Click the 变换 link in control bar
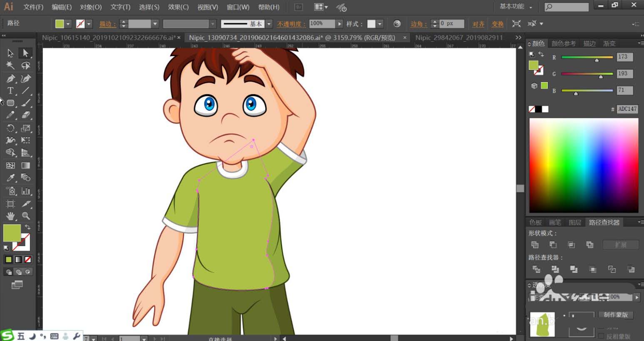This screenshot has height=341, width=644. (497, 24)
